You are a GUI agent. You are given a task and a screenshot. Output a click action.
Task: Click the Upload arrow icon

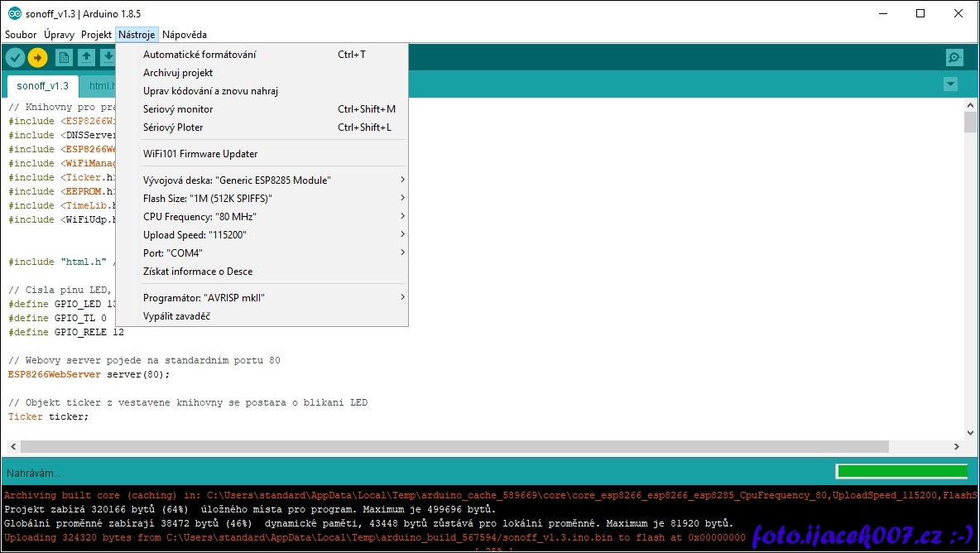click(x=37, y=57)
